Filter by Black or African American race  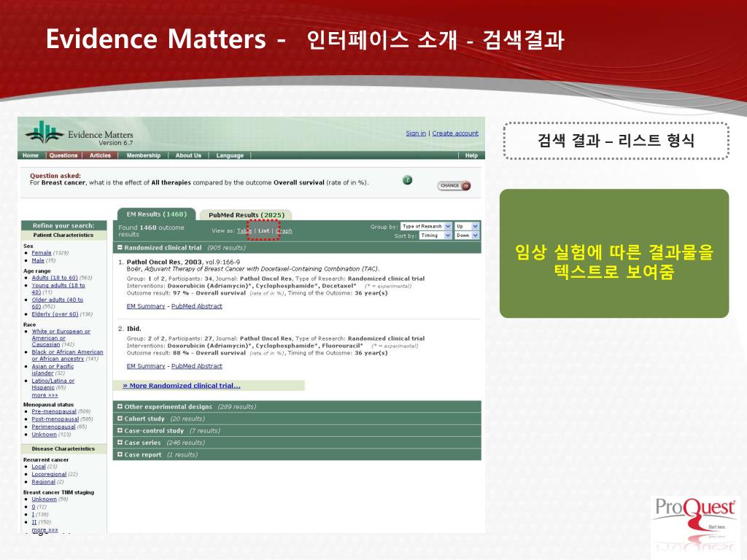pos(67,355)
